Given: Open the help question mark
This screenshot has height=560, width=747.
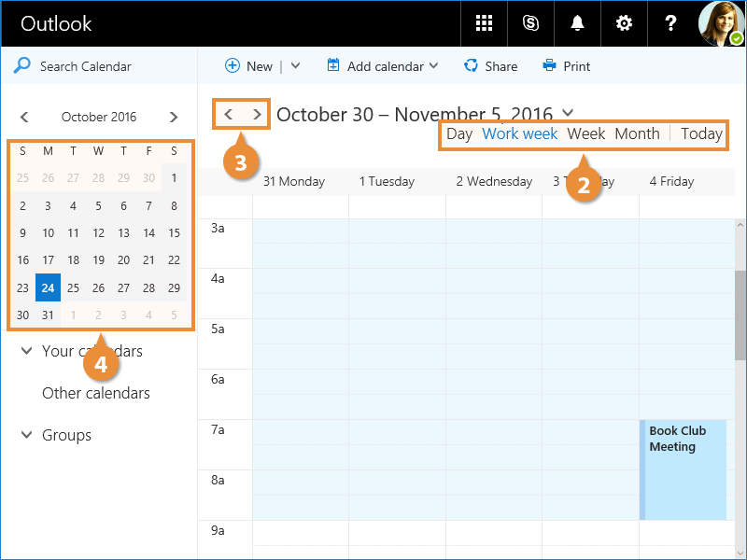Looking at the screenshot, I should coord(670,23).
